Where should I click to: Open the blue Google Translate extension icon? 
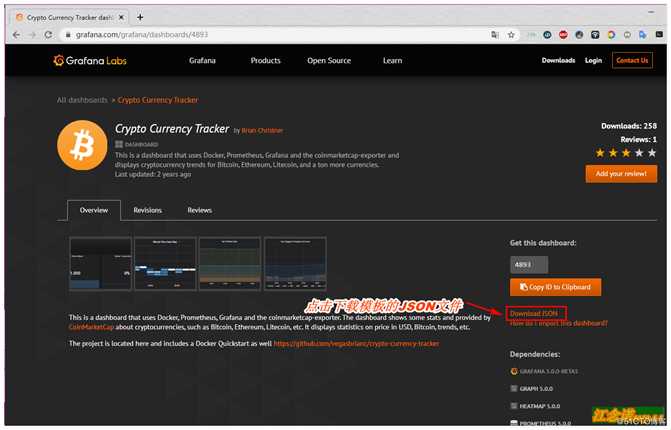(x=643, y=35)
